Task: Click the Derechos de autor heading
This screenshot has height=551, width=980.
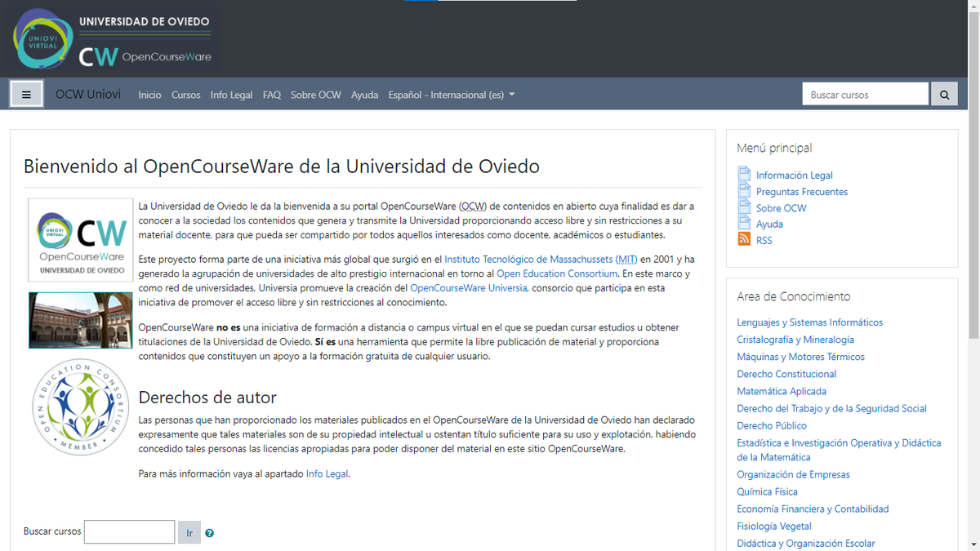Action: (x=207, y=398)
